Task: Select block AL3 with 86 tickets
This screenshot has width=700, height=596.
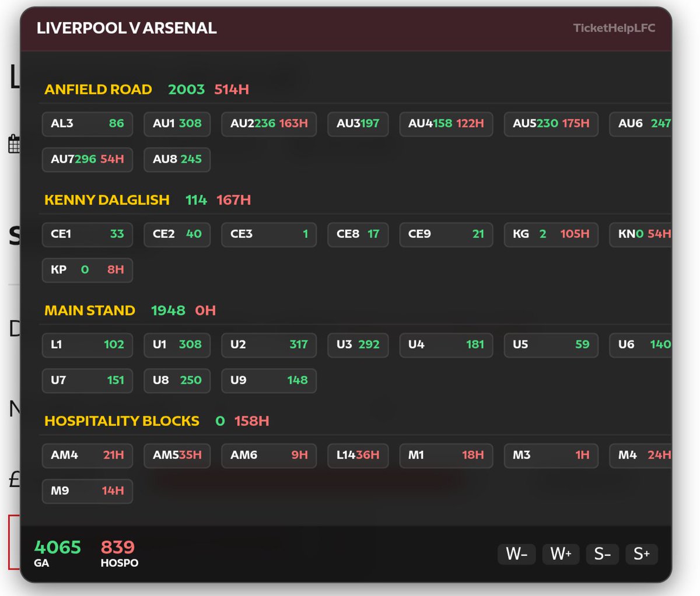Action: pos(87,124)
